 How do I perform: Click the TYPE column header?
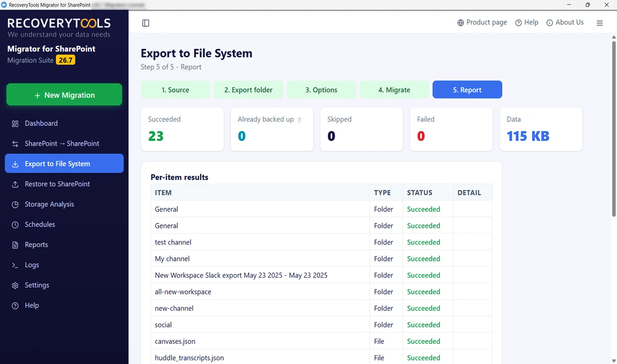click(x=387, y=193)
